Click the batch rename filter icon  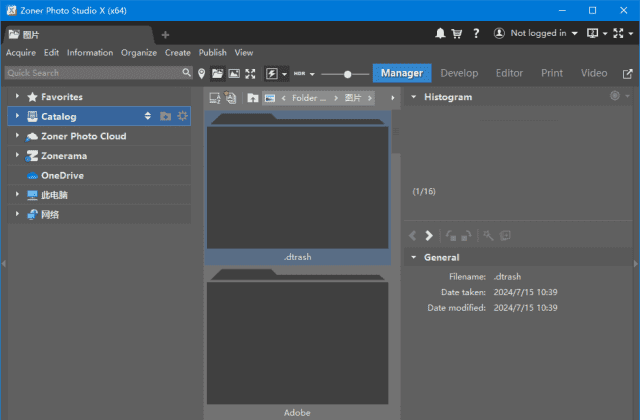pyautogui.click(x=231, y=98)
